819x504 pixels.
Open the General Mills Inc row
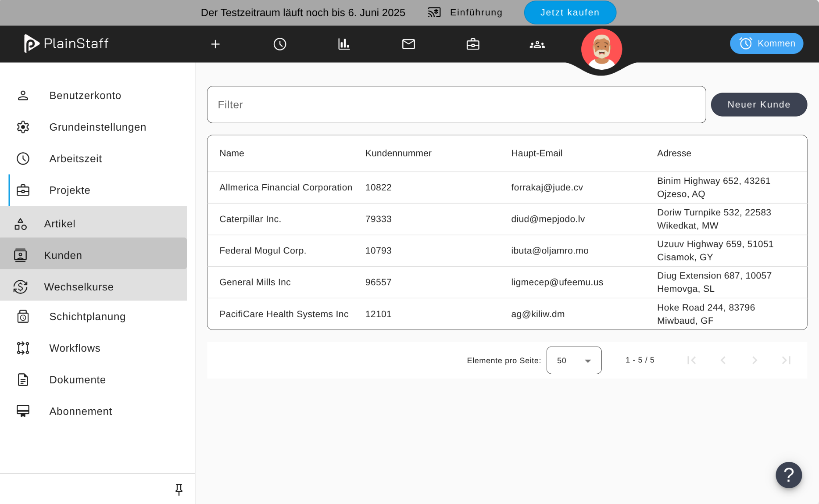(507, 282)
